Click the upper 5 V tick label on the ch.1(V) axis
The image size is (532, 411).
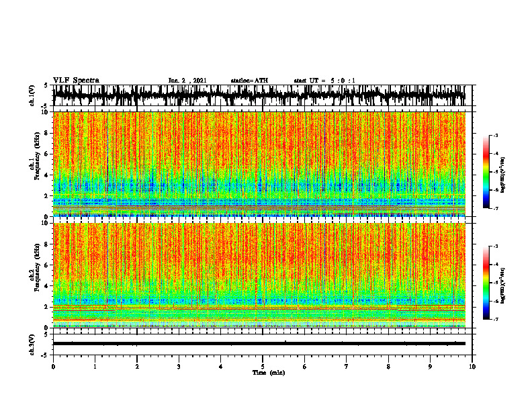click(x=46, y=86)
